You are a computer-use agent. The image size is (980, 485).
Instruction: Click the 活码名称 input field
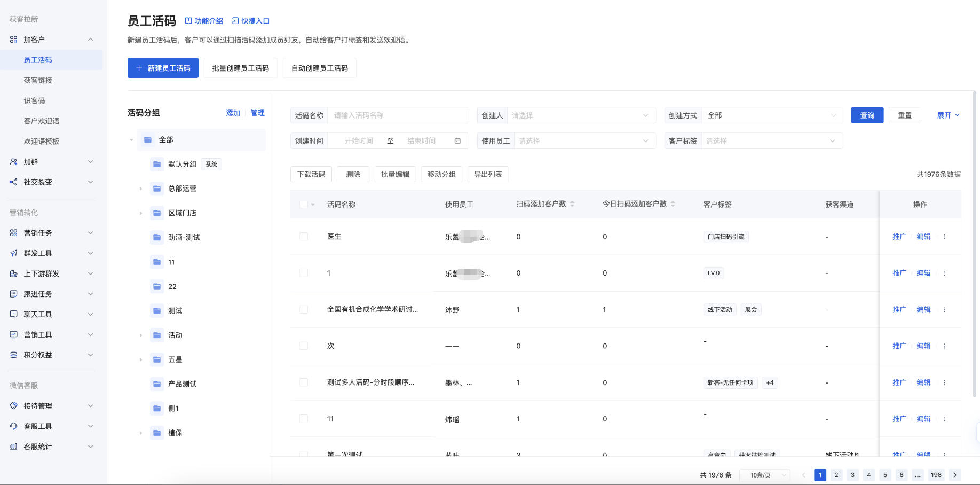(x=398, y=115)
